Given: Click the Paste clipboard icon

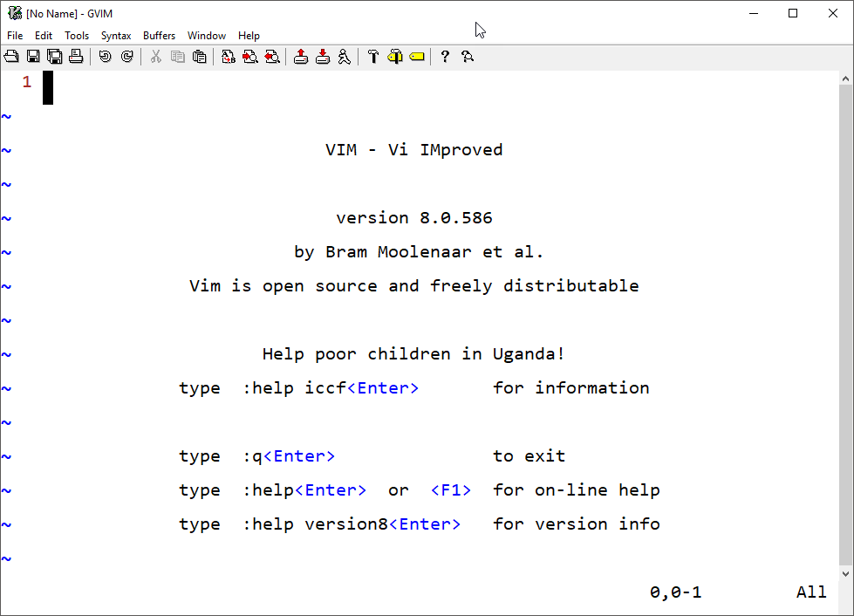Looking at the screenshot, I should pos(200,57).
